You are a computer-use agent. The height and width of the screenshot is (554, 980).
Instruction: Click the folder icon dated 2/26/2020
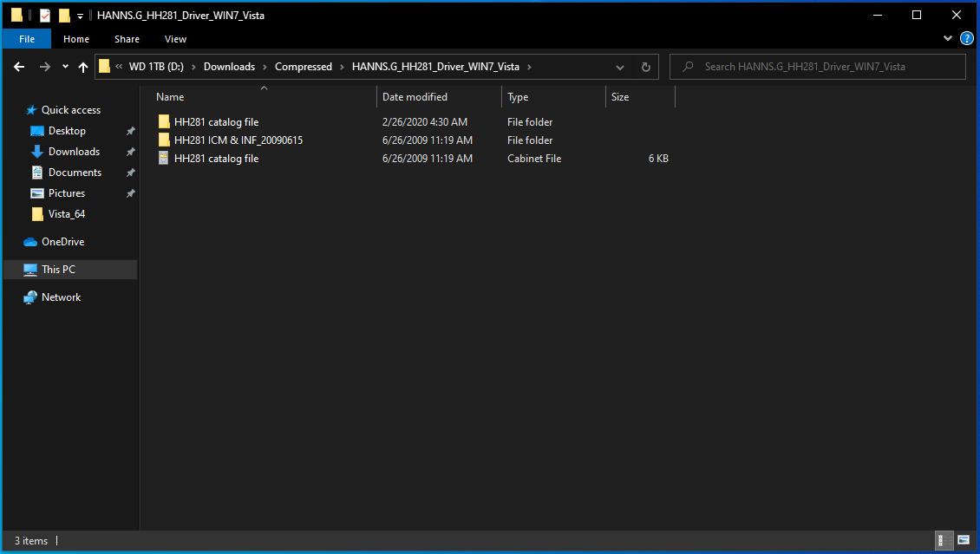coord(164,121)
